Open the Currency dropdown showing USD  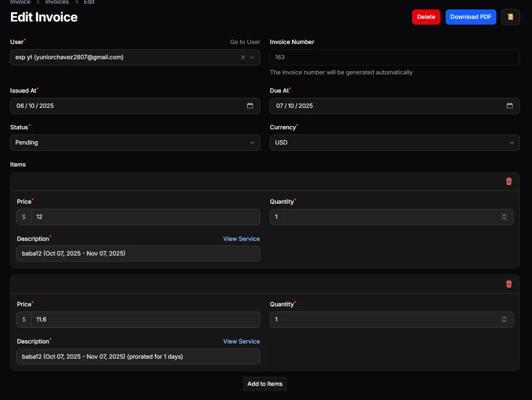(394, 142)
